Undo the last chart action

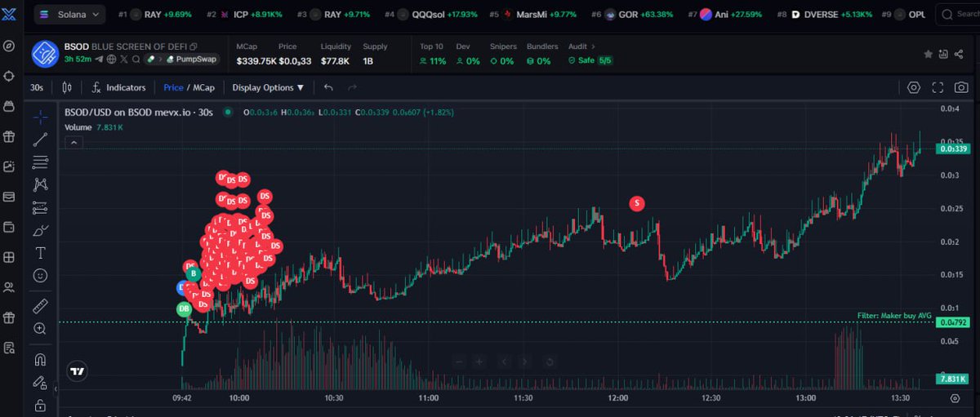pos(328,87)
